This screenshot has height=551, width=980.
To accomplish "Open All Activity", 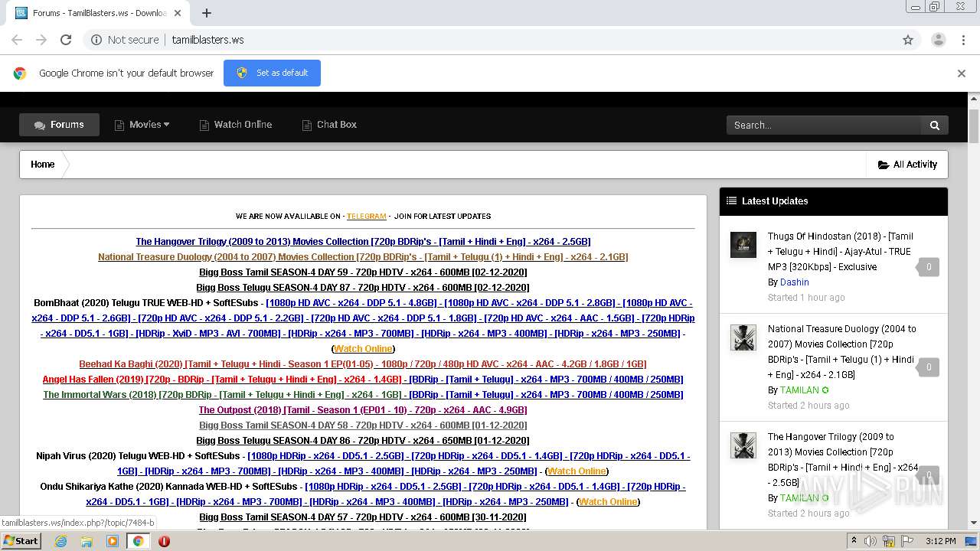I will coord(907,165).
